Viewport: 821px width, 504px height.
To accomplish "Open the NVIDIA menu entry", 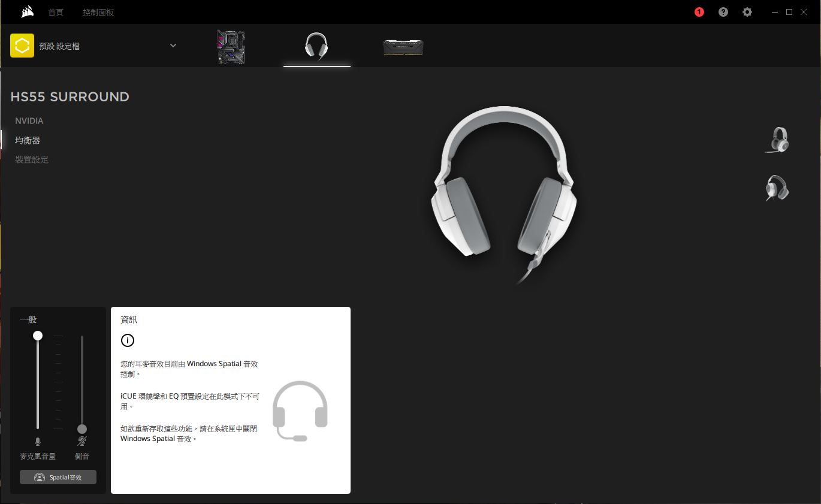I will pyautogui.click(x=29, y=120).
